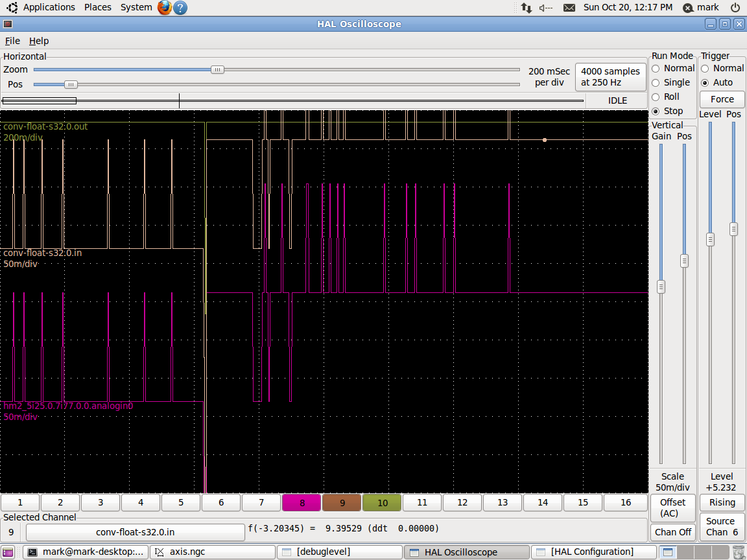Open the Help icon in the top panel
The height and width of the screenshot is (560, 747).
tap(180, 7)
